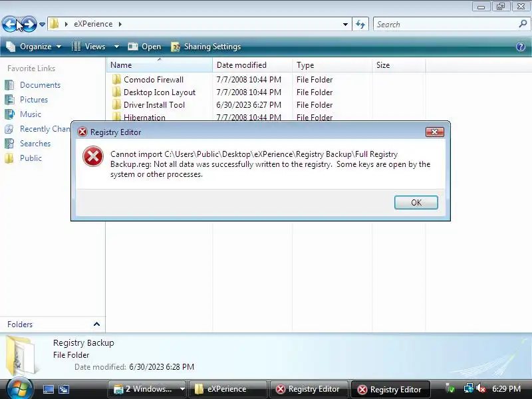Click the 6/30/2023 6:27 PM date cell
The height and width of the screenshot is (399, 532).
pos(249,105)
